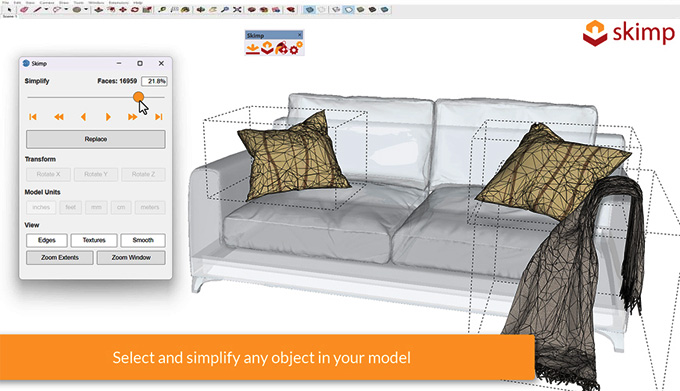This screenshot has height=391, width=680.
Task: Click the Rotate Z button
Action: [x=143, y=174]
